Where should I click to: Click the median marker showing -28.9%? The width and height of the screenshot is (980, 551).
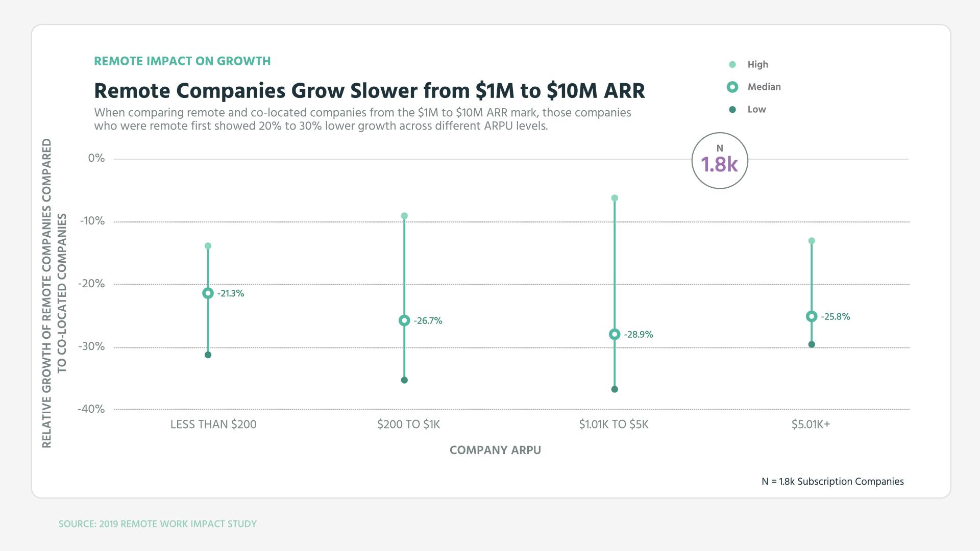click(x=614, y=334)
